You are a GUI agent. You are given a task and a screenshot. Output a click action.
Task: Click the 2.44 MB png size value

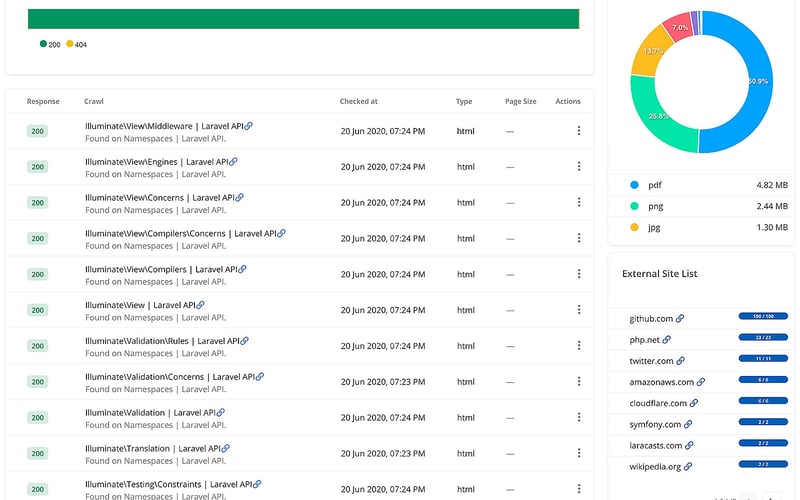click(772, 206)
